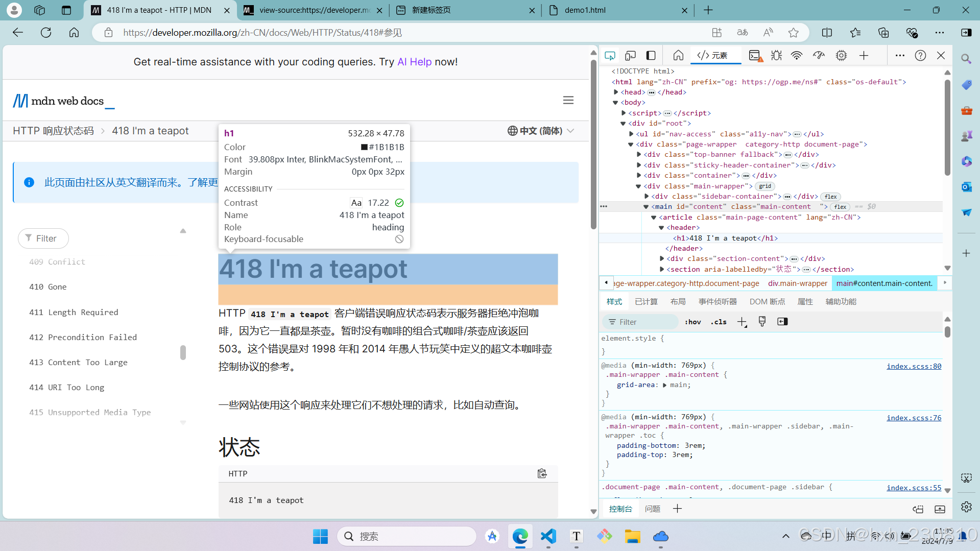Open DevTools help question mark

point(920,56)
